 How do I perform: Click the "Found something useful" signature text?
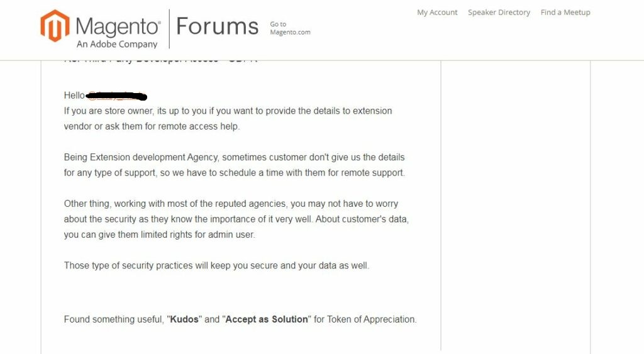coord(114,319)
